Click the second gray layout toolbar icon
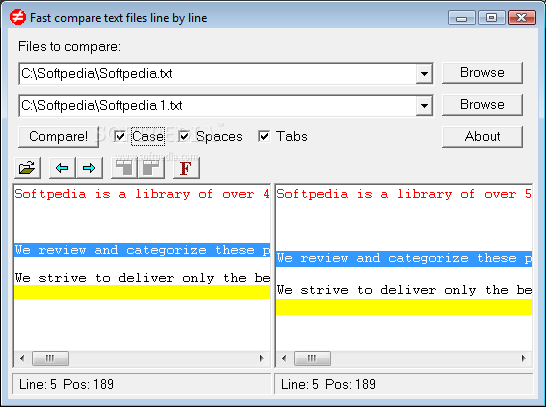This screenshot has width=546, height=407. click(151, 168)
